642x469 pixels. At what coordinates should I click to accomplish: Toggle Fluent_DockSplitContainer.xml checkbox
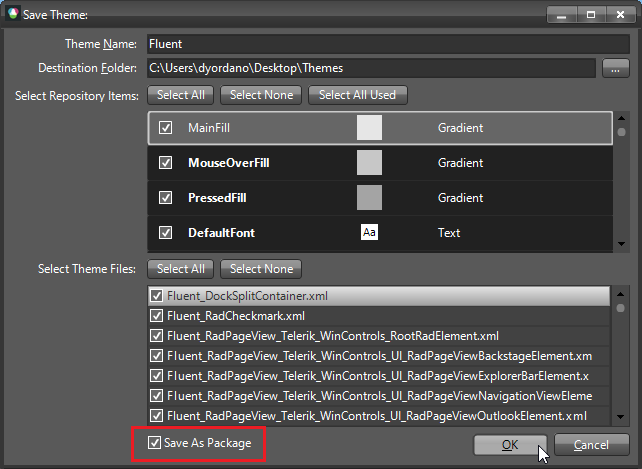coord(156,296)
